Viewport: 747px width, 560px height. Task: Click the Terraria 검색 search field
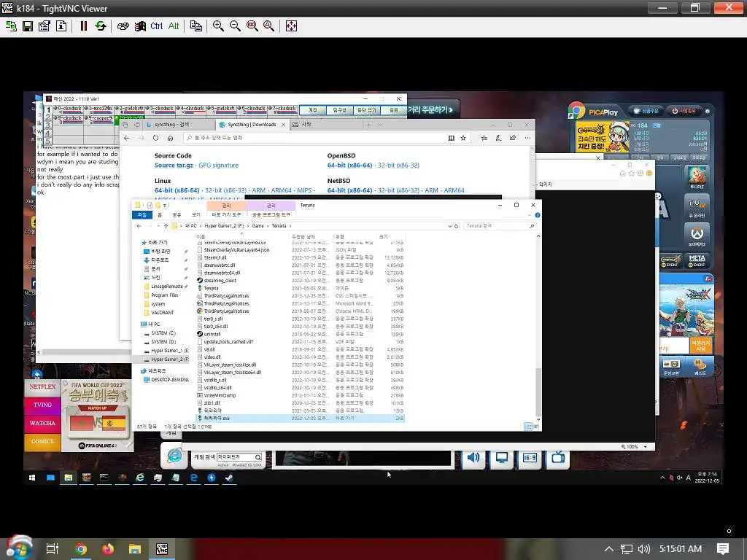pyautogui.click(x=499, y=226)
